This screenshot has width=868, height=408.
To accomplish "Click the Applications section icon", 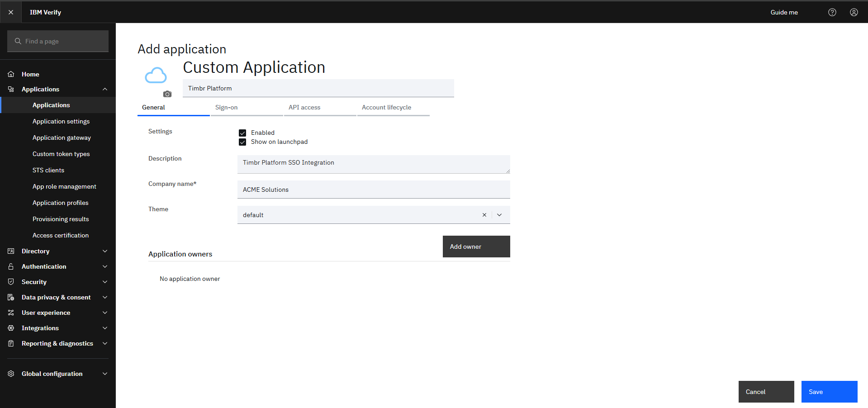I will [x=11, y=89].
